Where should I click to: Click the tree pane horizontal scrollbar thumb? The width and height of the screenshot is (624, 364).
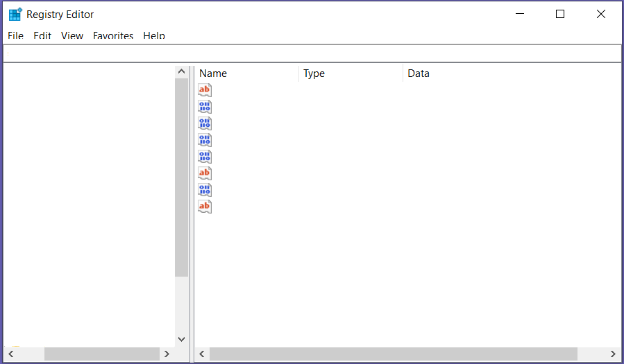click(102, 354)
